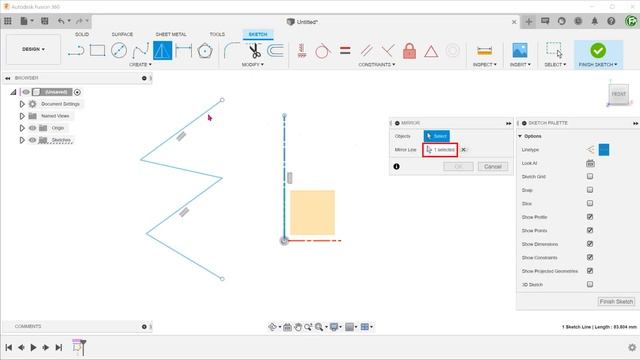Open the Select dropdown menu

(555, 64)
